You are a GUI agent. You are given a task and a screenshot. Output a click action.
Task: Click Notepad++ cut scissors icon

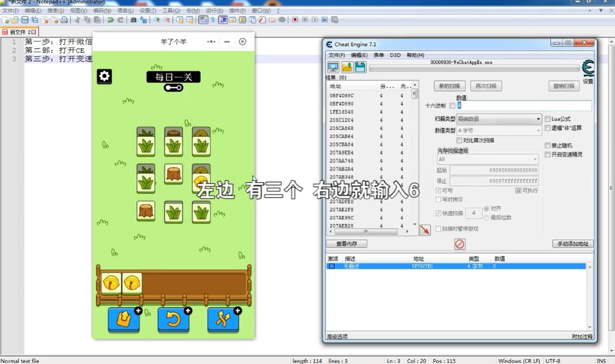coord(77,20)
